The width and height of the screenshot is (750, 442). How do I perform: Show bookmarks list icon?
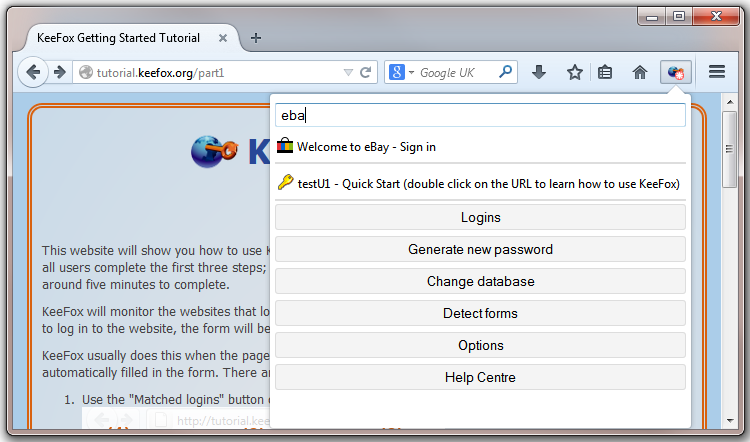click(605, 73)
